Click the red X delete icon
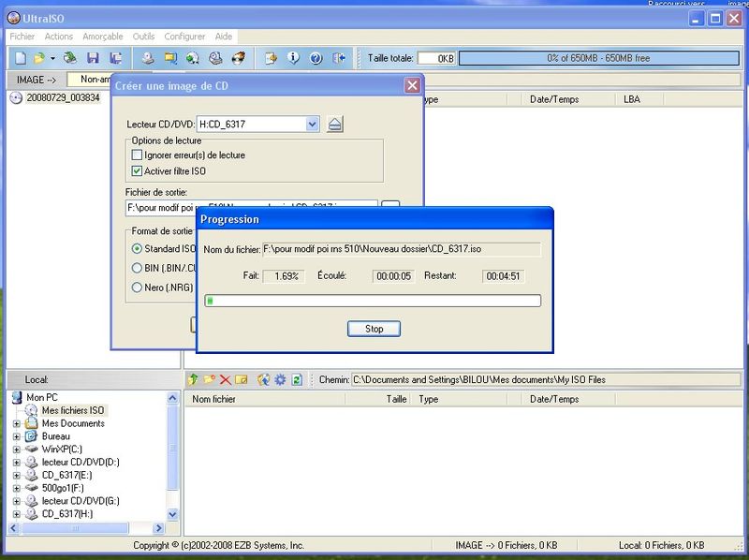749x560 pixels. 225,380
